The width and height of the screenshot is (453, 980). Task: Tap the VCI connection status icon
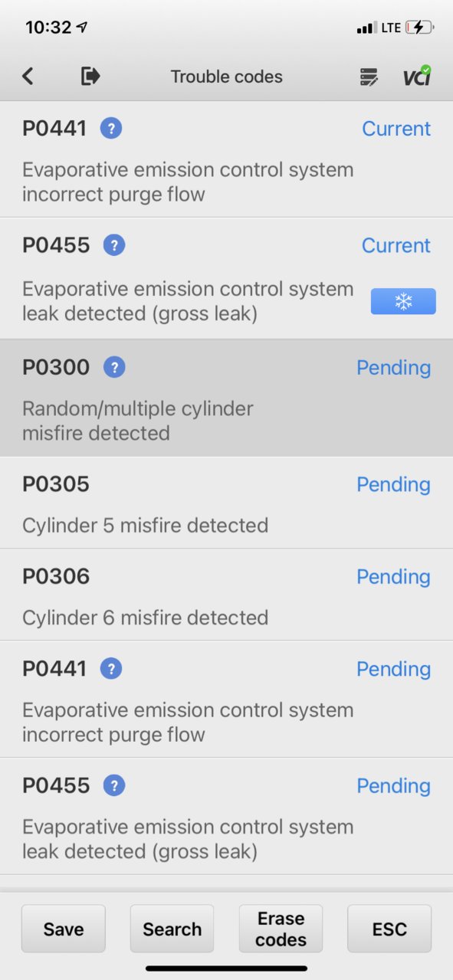coord(417,76)
